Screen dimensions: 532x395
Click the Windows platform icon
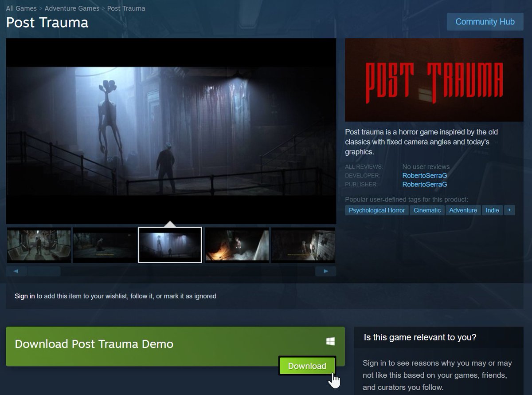pos(330,341)
